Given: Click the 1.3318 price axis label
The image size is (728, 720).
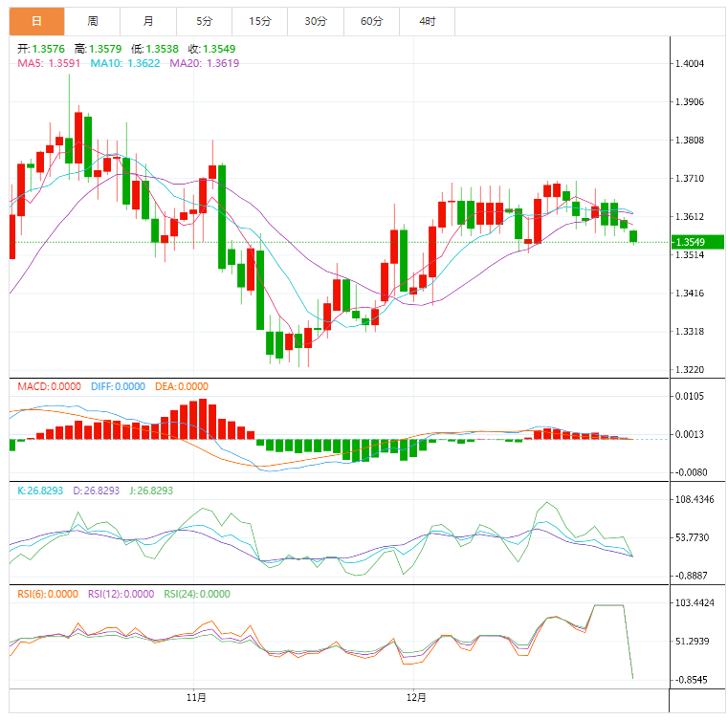Looking at the screenshot, I should [x=689, y=332].
